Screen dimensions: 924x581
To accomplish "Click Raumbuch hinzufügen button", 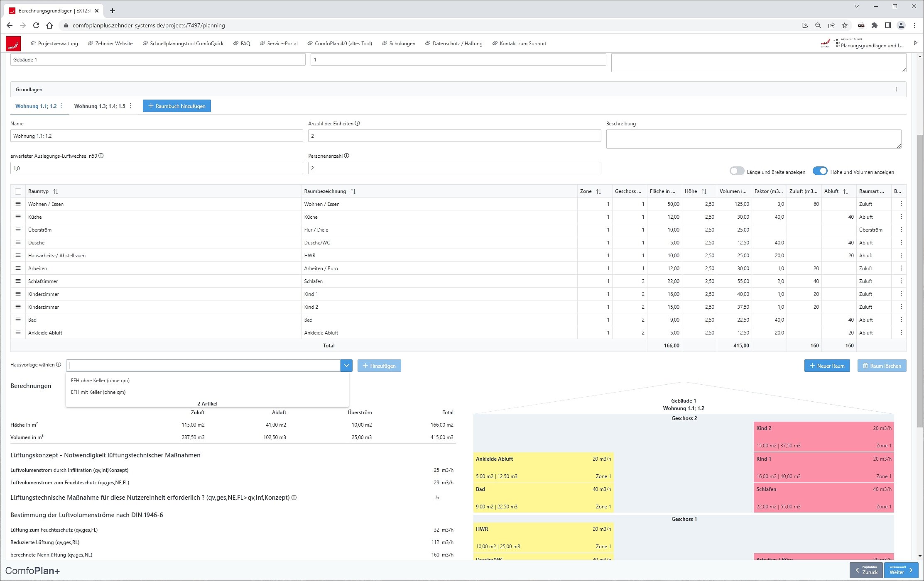I will [x=177, y=106].
